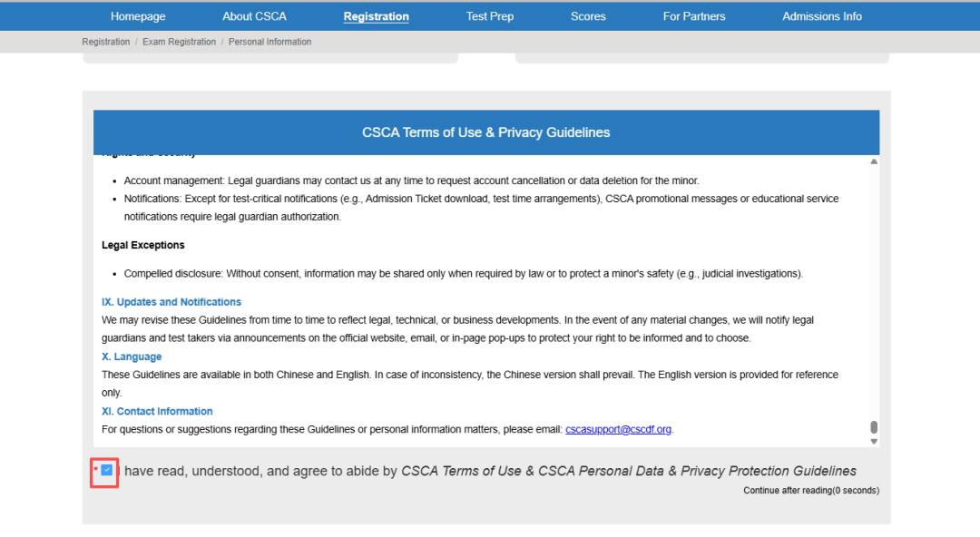
Task: Select the Registration navigation tab
Action: [x=376, y=16]
